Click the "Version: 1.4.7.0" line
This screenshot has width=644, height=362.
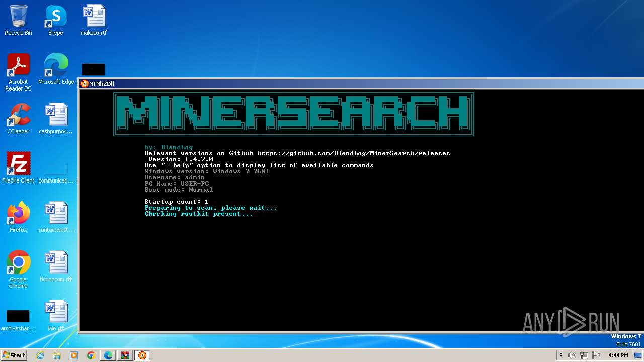click(x=181, y=159)
